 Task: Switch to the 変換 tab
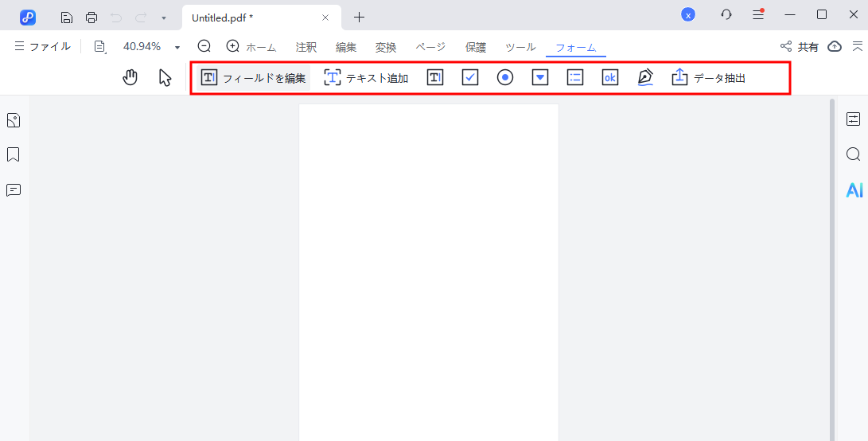pyautogui.click(x=386, y=48)
